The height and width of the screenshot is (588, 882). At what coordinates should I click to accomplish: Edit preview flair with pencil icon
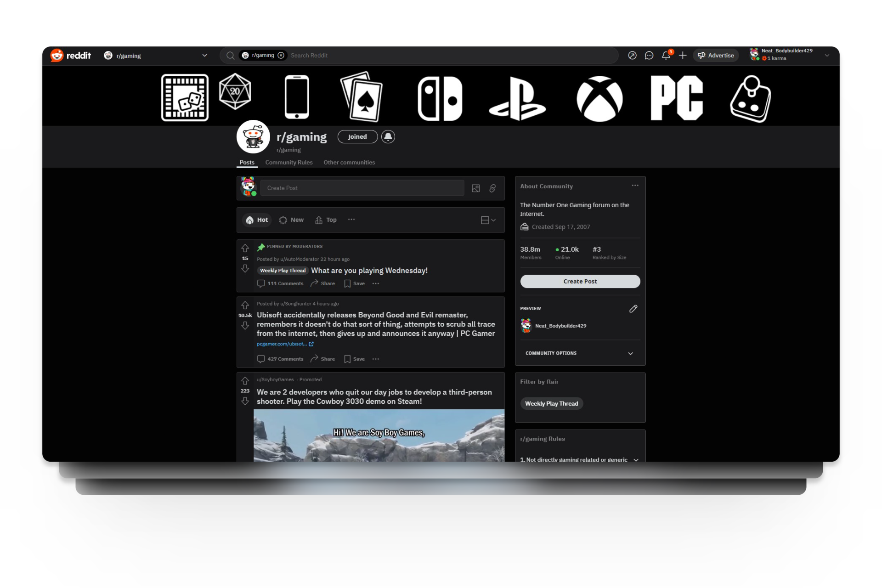pos(633,309)
